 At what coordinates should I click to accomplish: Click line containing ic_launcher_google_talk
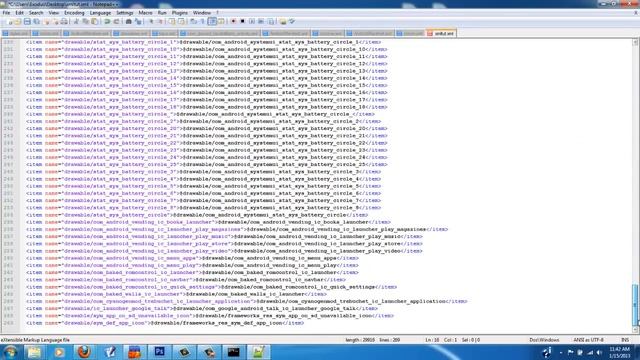click(202, 309)
